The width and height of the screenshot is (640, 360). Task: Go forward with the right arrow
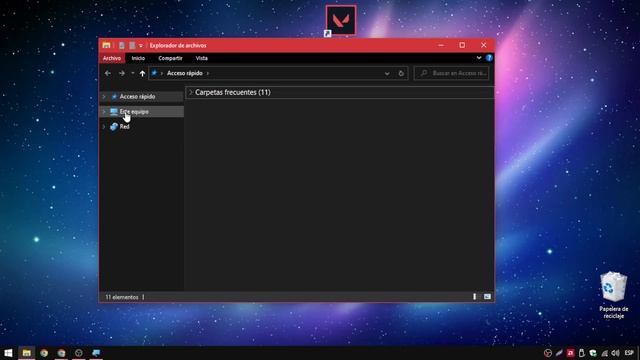pyautogui.click(x=122, y=73)
